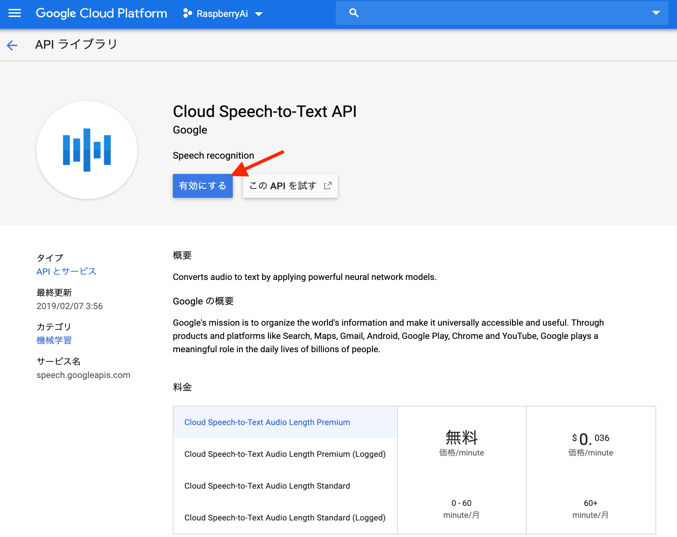
Task: Click the Google publisher name under title
Action: 190,130
